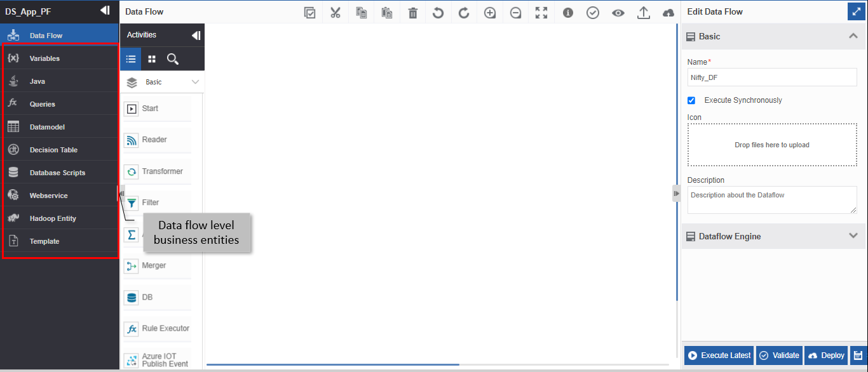
Task: Select the Merger activity
Action: click(x=157, y=265)
